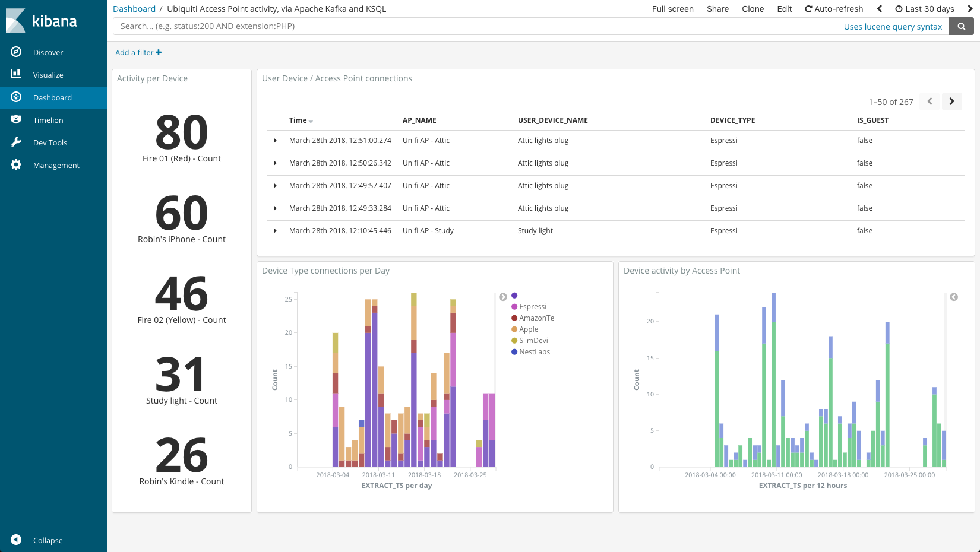Open Management gear icon
Image resolution: width=980 pixels, height=552 pixels.
pyautogui.click(x=16, y=164)
